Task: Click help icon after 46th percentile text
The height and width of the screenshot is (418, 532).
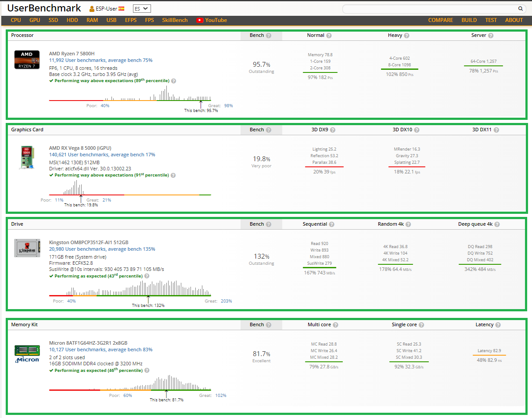Action: click(x=147, y=371)
